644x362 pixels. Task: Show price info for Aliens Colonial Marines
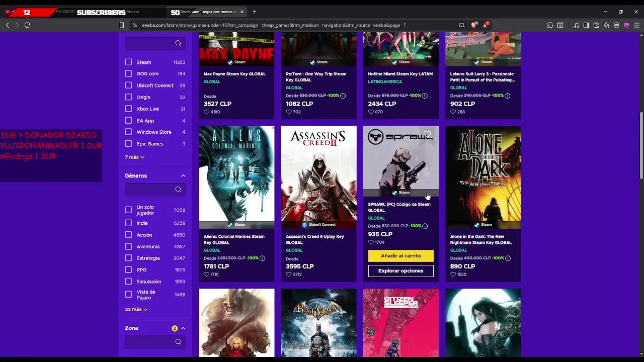tap(262, 258)
